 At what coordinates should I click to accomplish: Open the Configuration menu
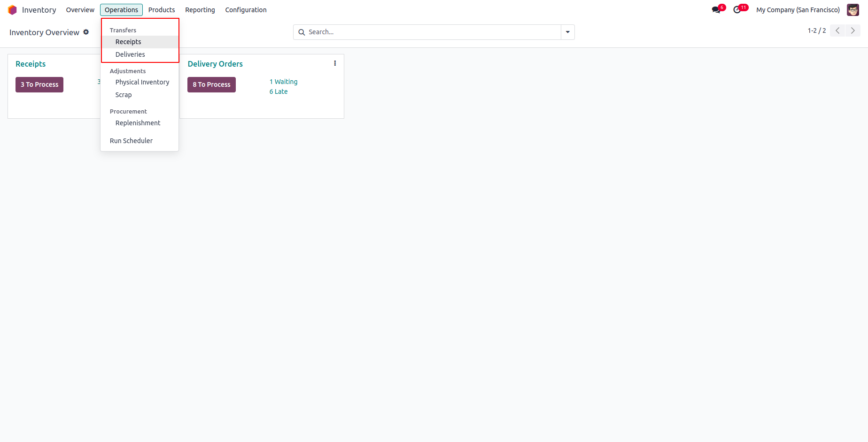[x=246, y=10]
